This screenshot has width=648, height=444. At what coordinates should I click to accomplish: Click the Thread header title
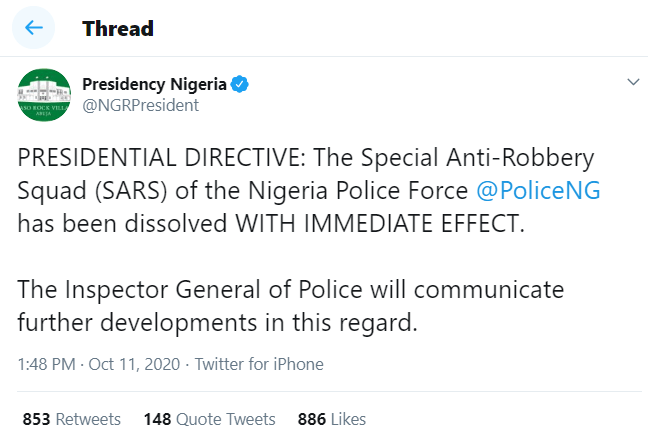(118, 28)
